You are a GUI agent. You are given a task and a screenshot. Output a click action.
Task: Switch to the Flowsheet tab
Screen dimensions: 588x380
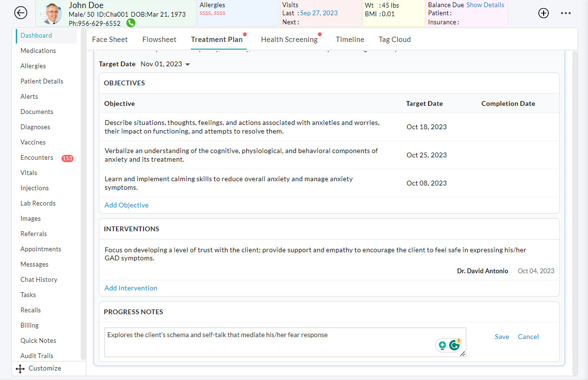159,40
